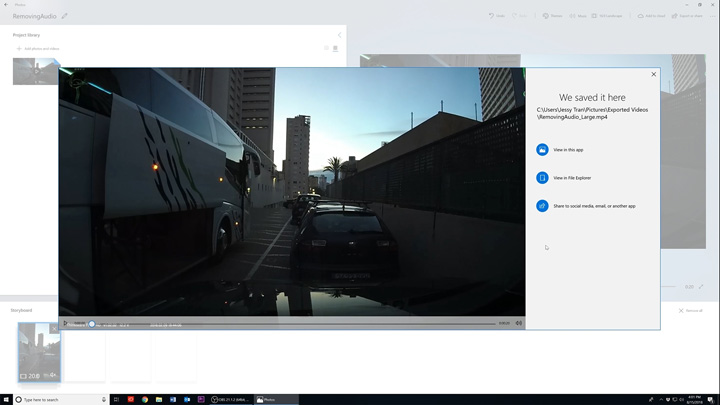Viewport: 720px width, 405px height.
Task: Select the project library video thumbnail
Action: click(36, 71)
